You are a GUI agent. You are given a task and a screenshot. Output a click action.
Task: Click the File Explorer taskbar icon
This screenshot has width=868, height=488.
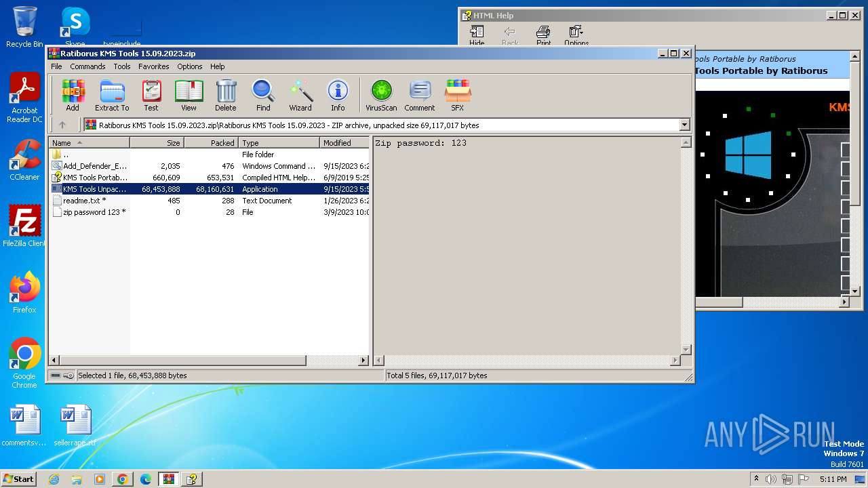(77, 479)
